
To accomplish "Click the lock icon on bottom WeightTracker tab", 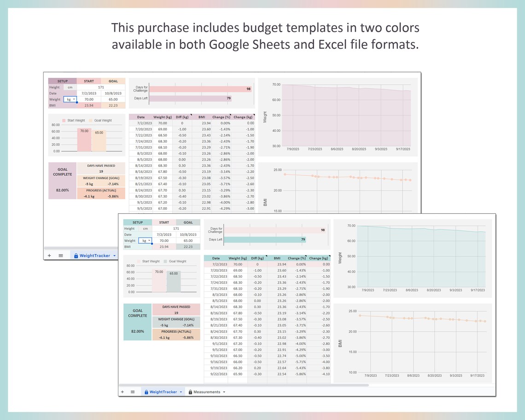I will (147, 392).
